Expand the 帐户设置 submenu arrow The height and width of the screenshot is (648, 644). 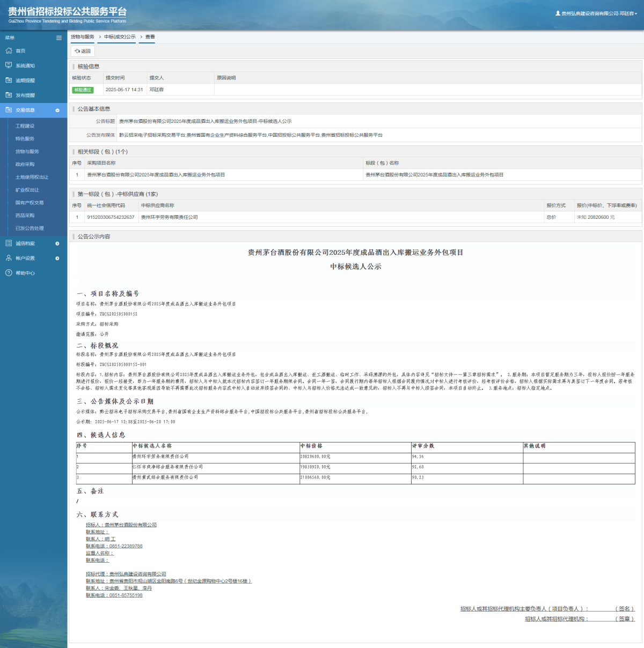tap(57, 259)
